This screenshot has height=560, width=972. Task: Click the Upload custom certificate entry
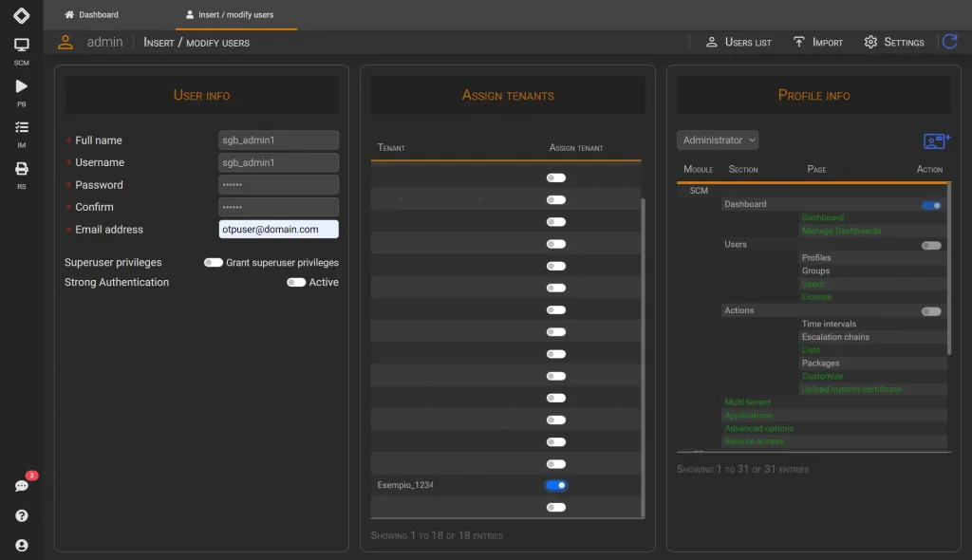pos(851,389)
